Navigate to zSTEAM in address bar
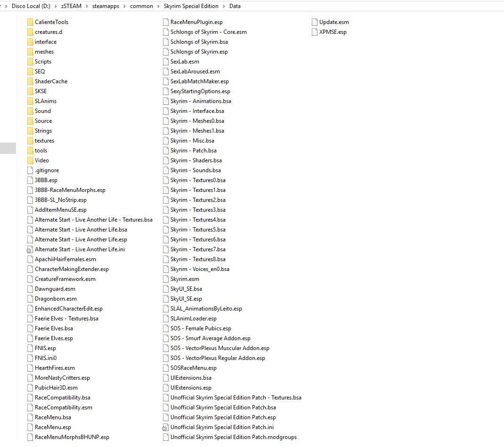 point(71,6)
